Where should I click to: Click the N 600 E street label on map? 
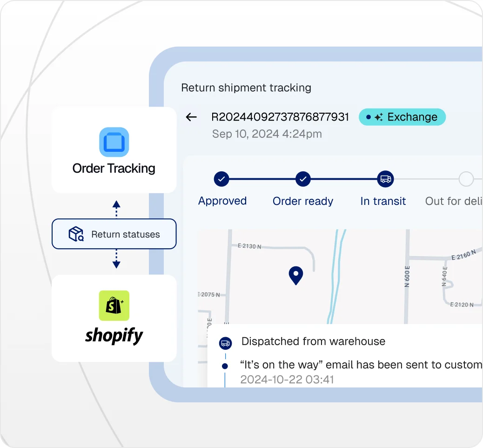click(407, 276)
